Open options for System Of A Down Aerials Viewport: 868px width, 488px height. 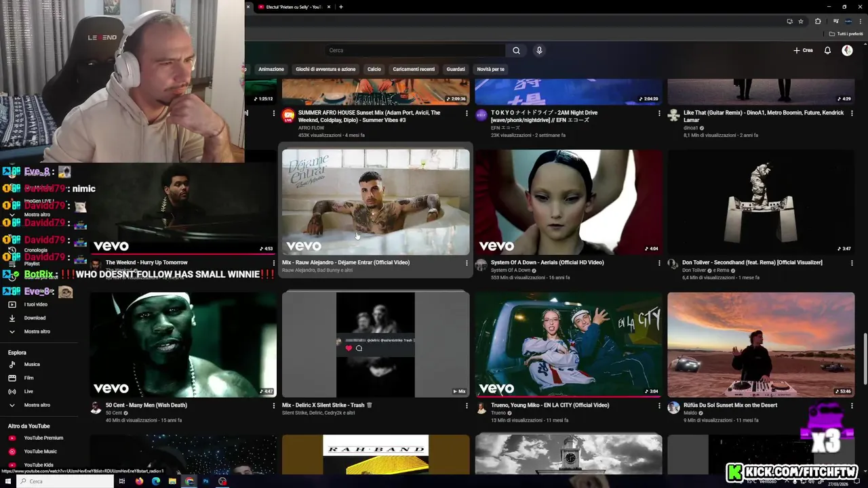pyautogui.click(x=659, y=262)
